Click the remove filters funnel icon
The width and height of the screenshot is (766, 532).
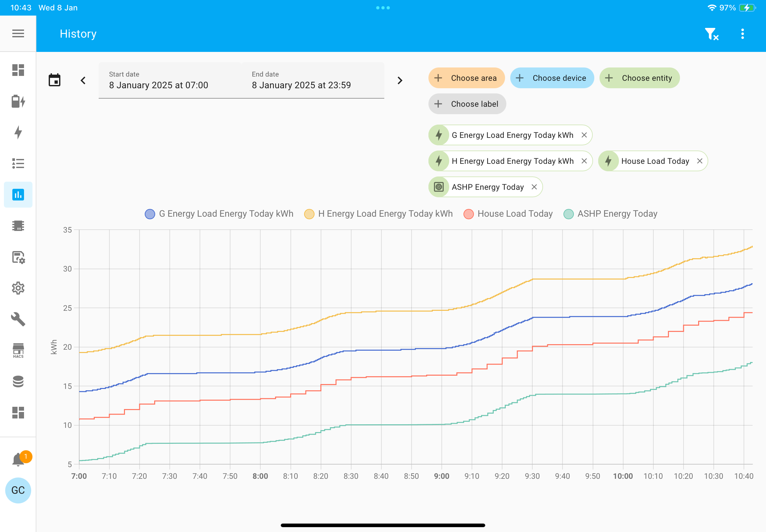pos(711,34)
